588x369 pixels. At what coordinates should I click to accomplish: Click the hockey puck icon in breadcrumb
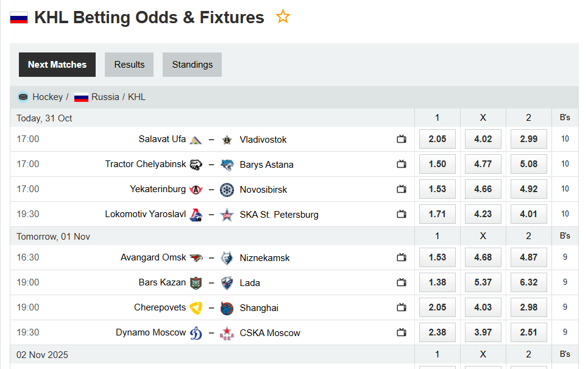tap(23, 97)
